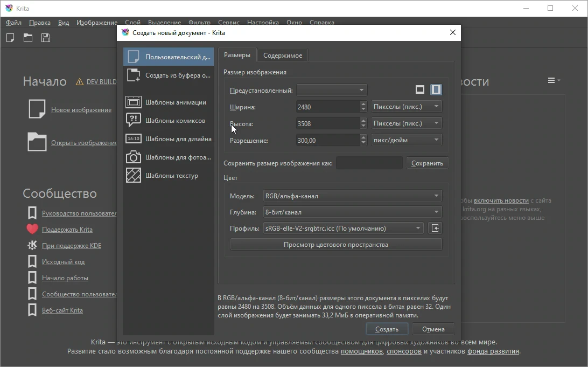Screen dimensions: 588x367
Task: Follow the При поддержке KDE link
Action: tap(72, 245)
